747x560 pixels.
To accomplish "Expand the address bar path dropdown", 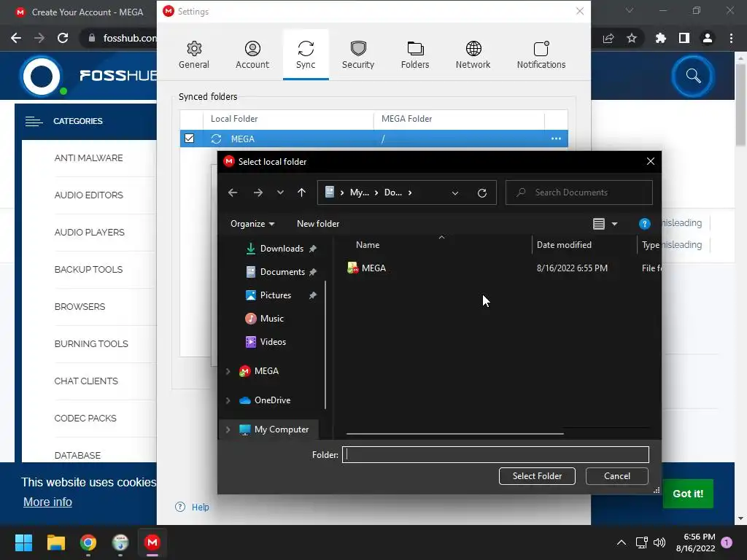I will click(x=455, y=192).
